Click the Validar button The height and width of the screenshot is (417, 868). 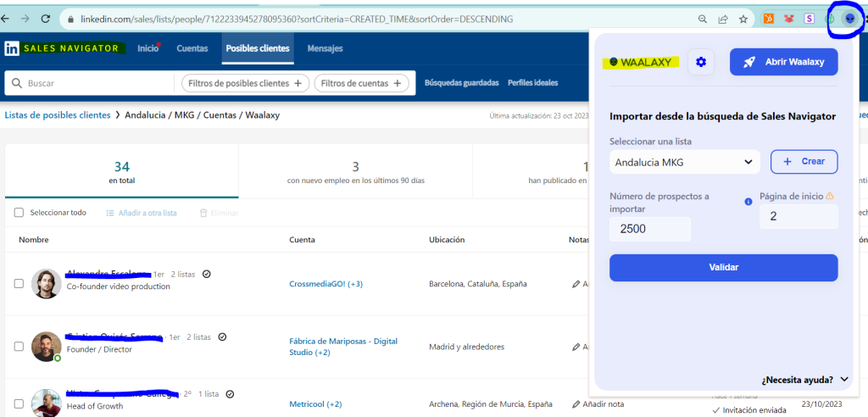(724, 268)
